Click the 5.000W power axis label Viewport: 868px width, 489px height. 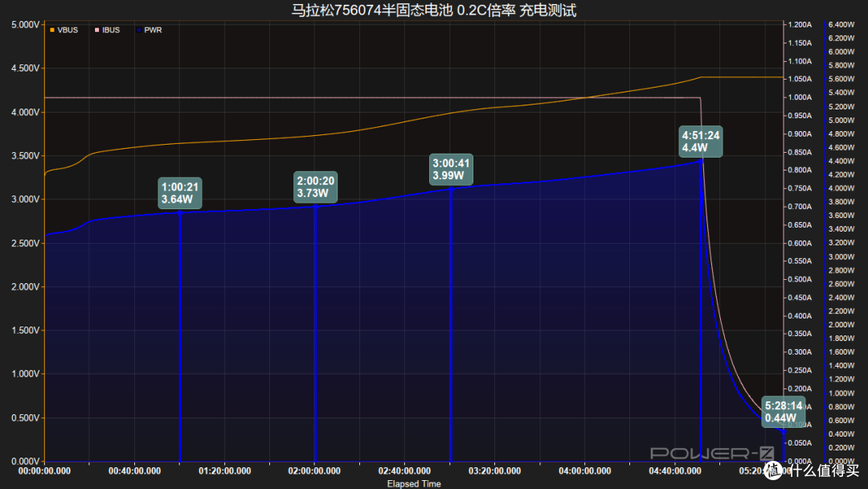pos(841,120)
